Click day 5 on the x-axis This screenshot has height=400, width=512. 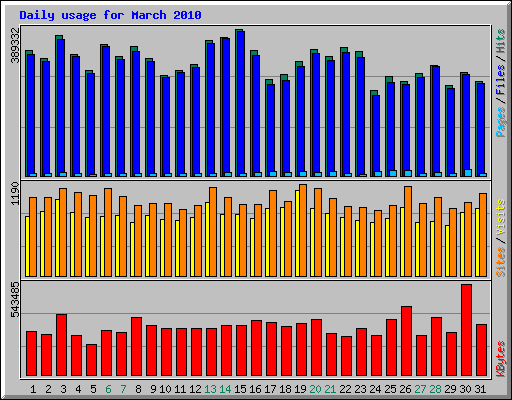click(93, 389)
